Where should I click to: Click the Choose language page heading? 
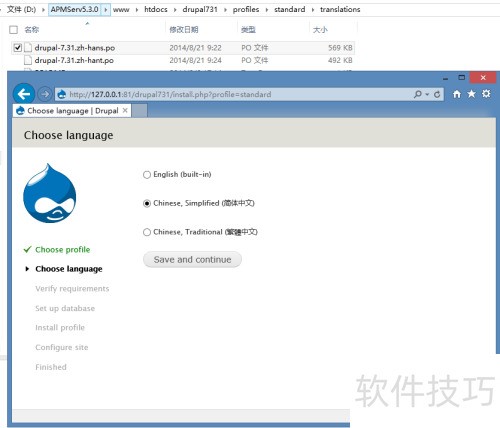68,135
